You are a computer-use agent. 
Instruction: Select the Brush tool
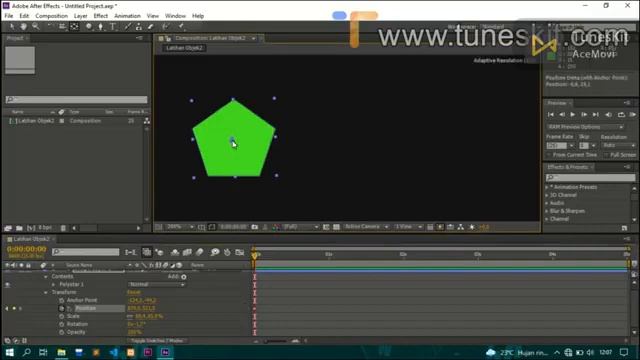click(x=128, y=27)
